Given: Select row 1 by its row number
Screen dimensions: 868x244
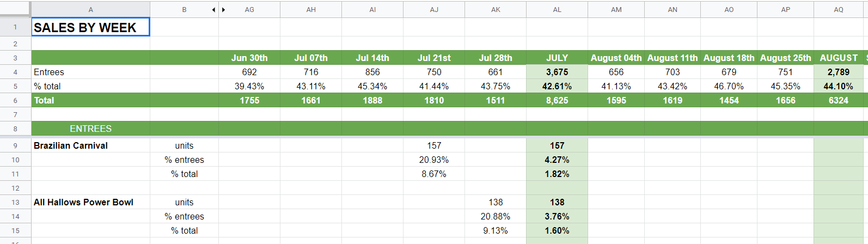Looking at the screenshot, I should [15, 27].
